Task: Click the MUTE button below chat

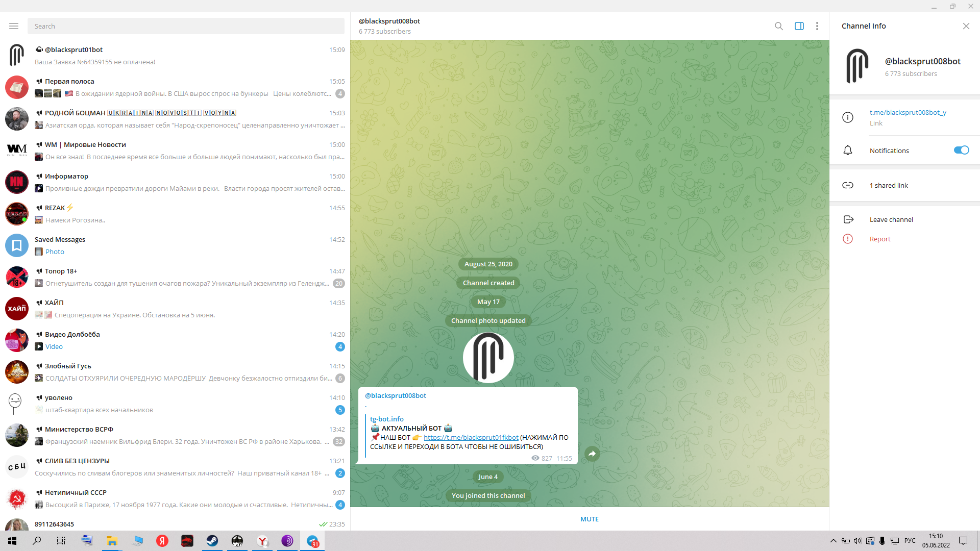Action: pyautogui.click(x=590, y=519)
